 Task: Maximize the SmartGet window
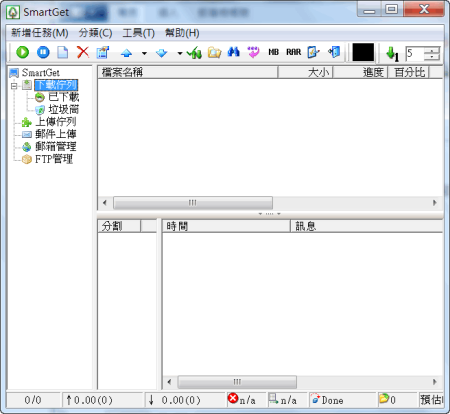click(x=392, y=9)
